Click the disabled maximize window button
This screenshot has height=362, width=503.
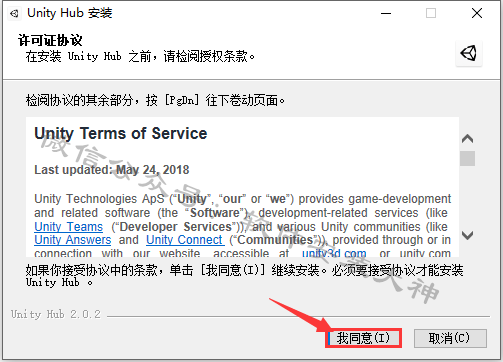pyautogui.click(x=431, y=13)
